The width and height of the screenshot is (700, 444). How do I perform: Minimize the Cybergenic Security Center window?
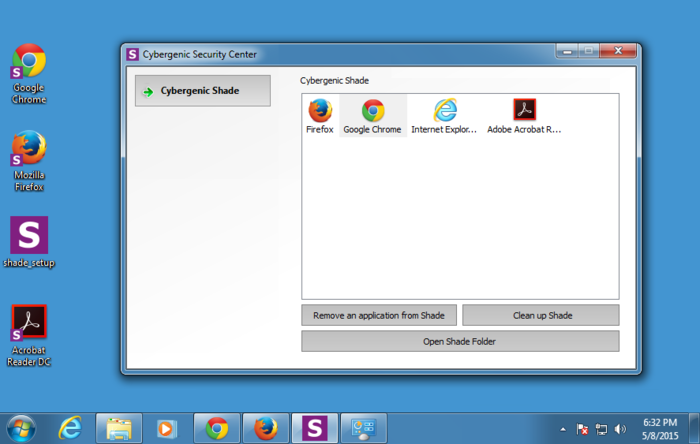pos(567,51)
